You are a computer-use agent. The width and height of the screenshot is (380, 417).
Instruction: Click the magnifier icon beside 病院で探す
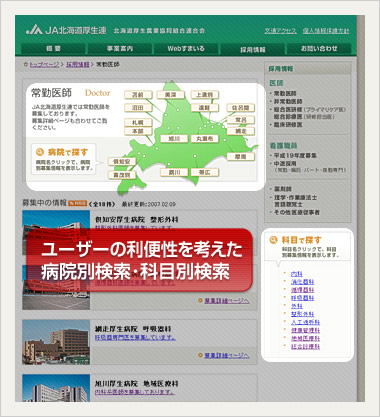pos(40,152)
